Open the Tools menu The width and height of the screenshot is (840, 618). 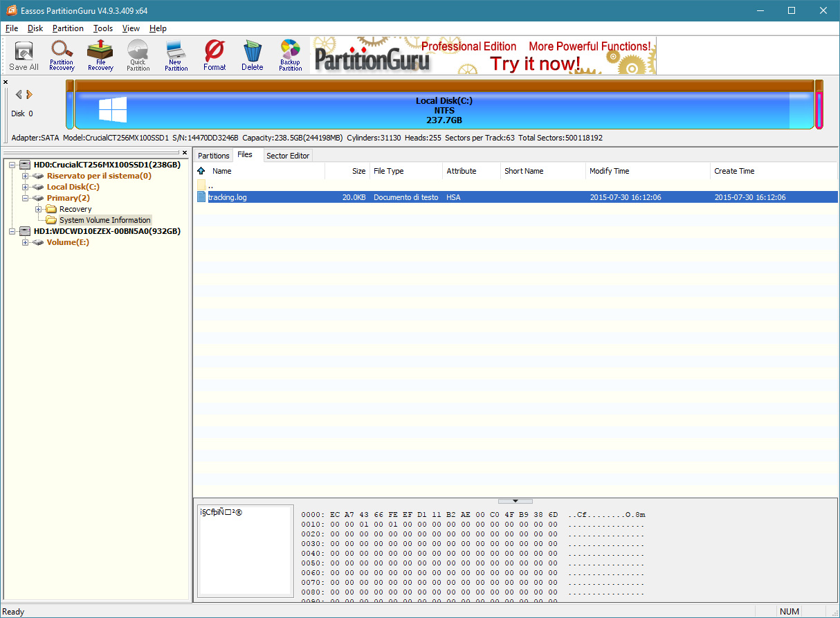pyautogui.click(x=103, y=28)
